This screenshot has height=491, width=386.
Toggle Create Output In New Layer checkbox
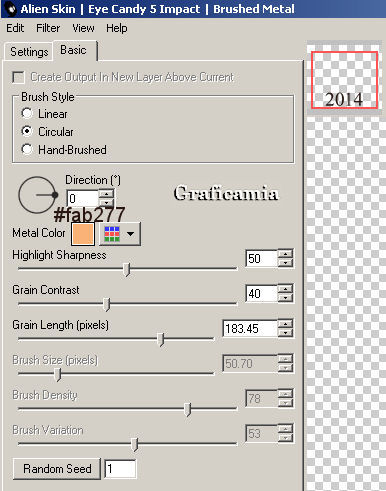tap(18, 77)
